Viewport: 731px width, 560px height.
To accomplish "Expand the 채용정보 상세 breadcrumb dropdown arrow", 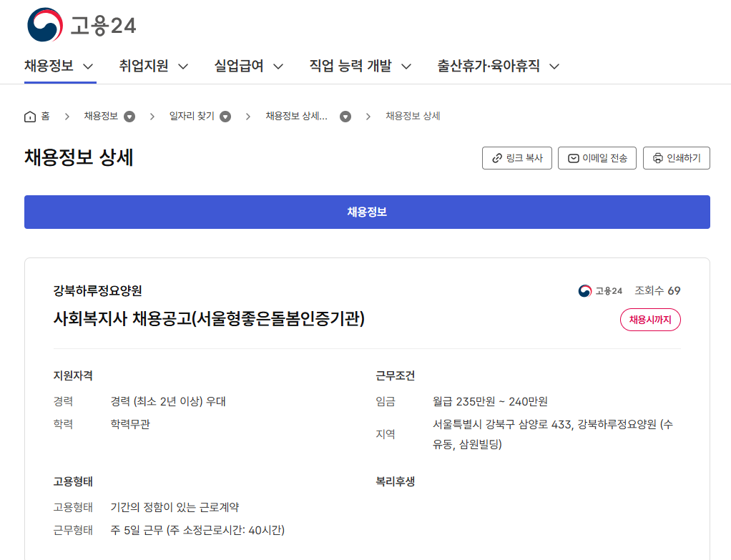I will tap(345, 117).
